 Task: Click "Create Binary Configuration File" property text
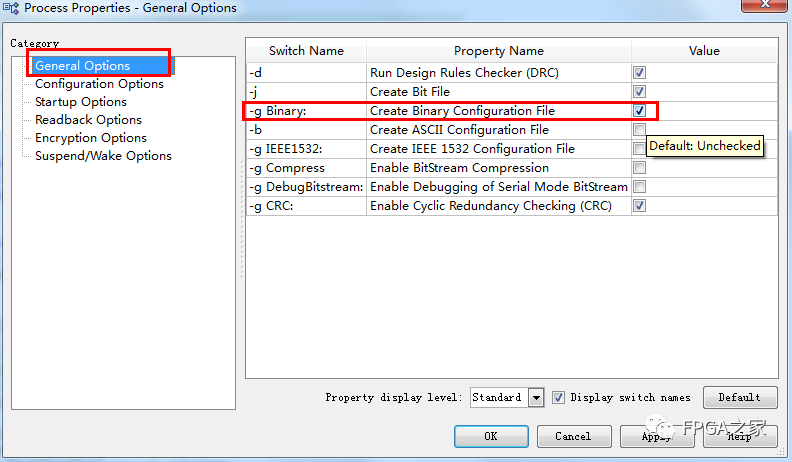coord(462,111)
